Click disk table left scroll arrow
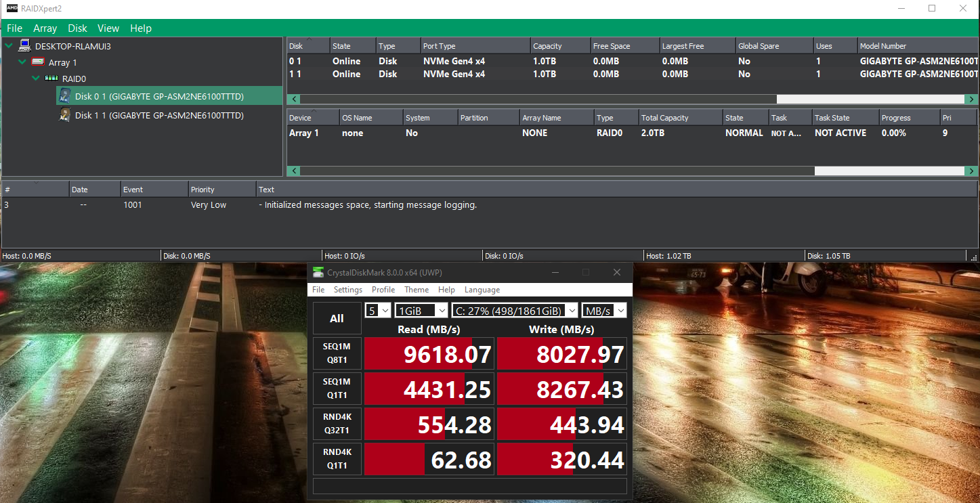This screenshot has width=980, height=503. 293,99
